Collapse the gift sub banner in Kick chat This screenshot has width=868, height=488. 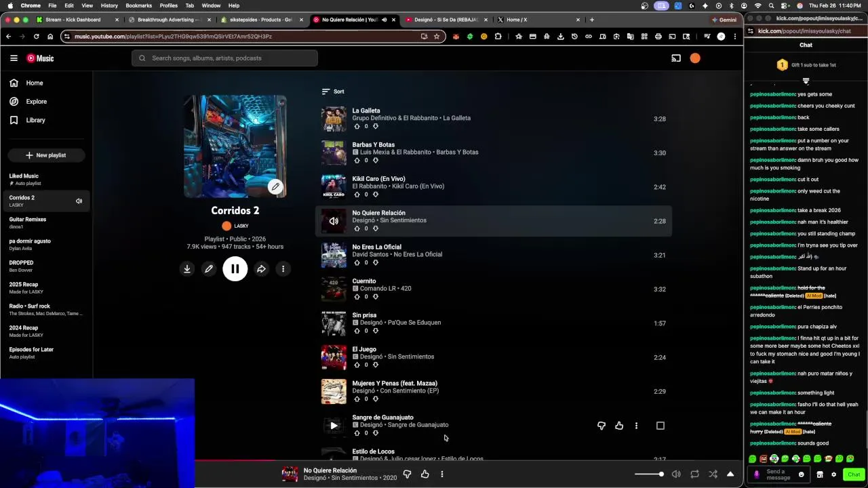click(x=806, y=81)
